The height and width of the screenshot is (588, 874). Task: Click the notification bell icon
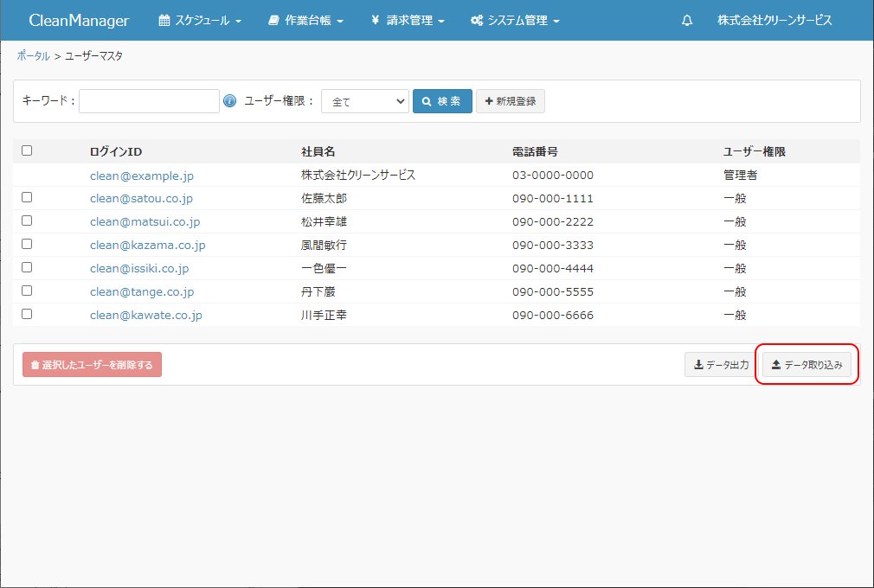click(687, 21)
